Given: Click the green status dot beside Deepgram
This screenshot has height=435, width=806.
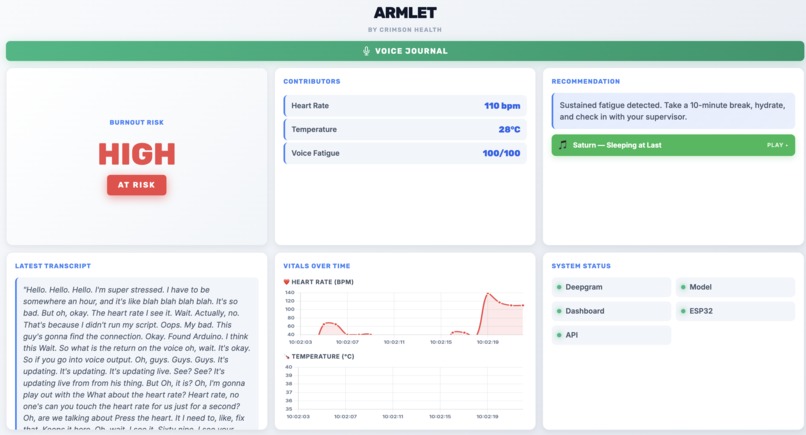Looking at the screenshot, I should tap(559, 287).
